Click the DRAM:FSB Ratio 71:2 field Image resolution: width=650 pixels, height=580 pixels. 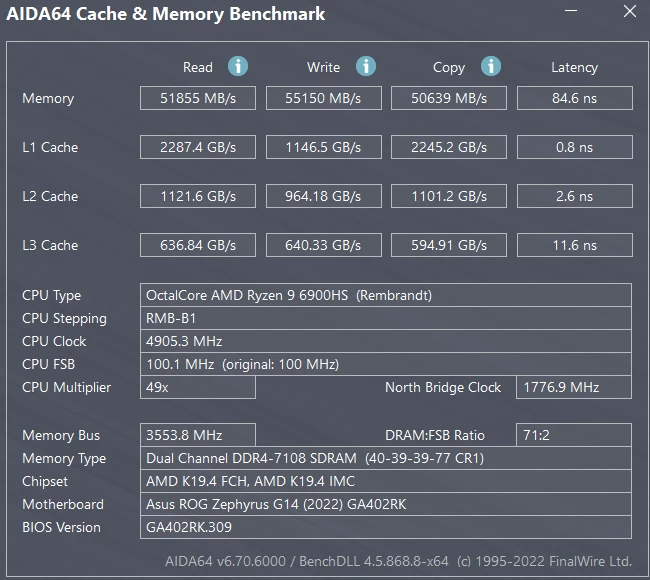tap(574, 435)
